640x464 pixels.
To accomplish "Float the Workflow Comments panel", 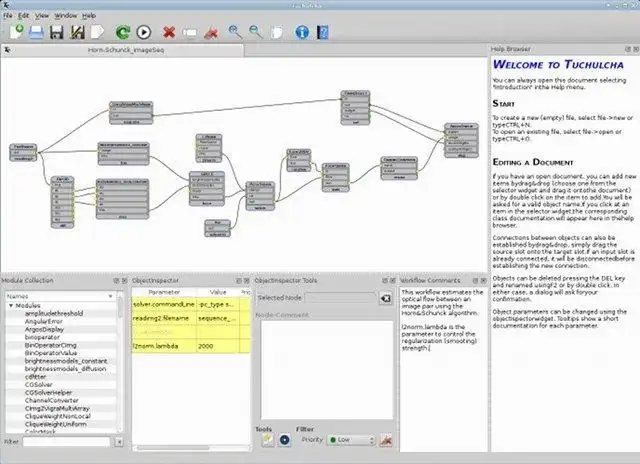I will (x=475, y=281).
